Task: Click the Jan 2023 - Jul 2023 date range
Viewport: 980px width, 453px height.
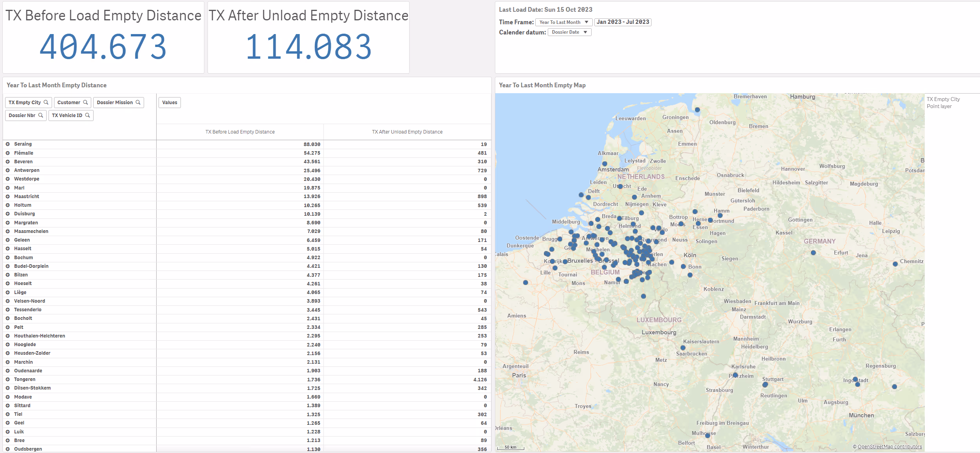Action: 623,22
